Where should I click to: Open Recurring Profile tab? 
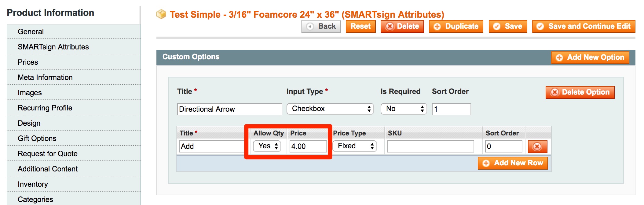[x=74, y=108]
